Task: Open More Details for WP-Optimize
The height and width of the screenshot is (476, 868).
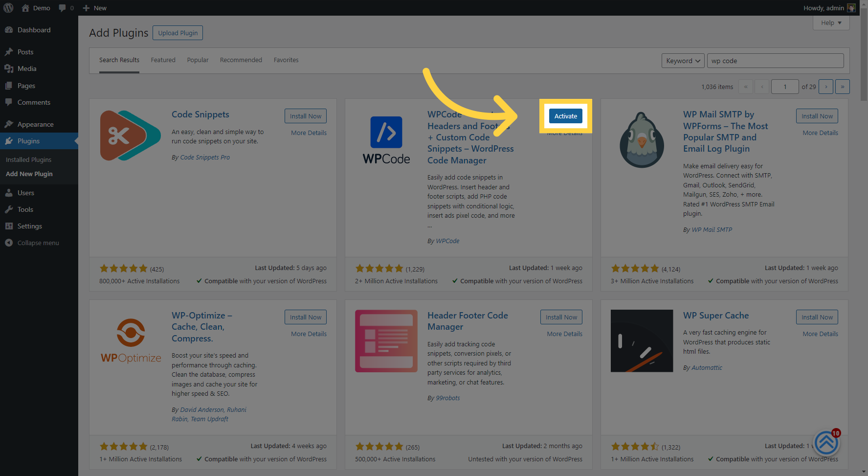Action: 309,334
